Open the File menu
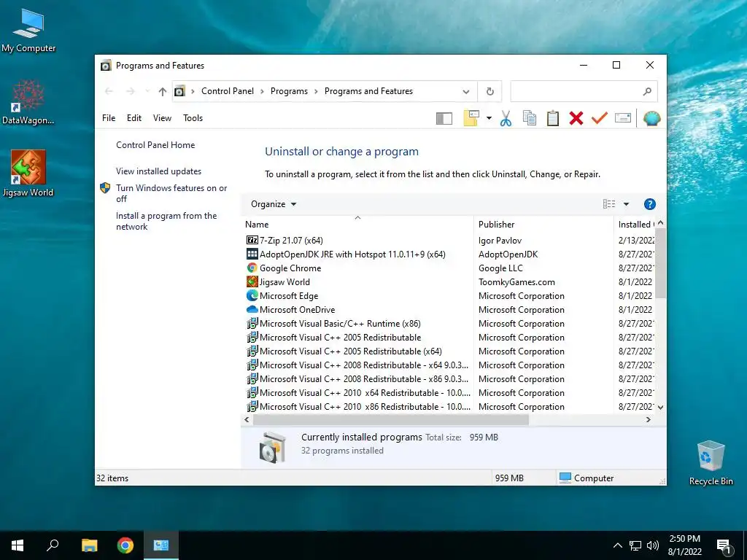The height and width of the screenshot is (560, 747). pos(109,118)
